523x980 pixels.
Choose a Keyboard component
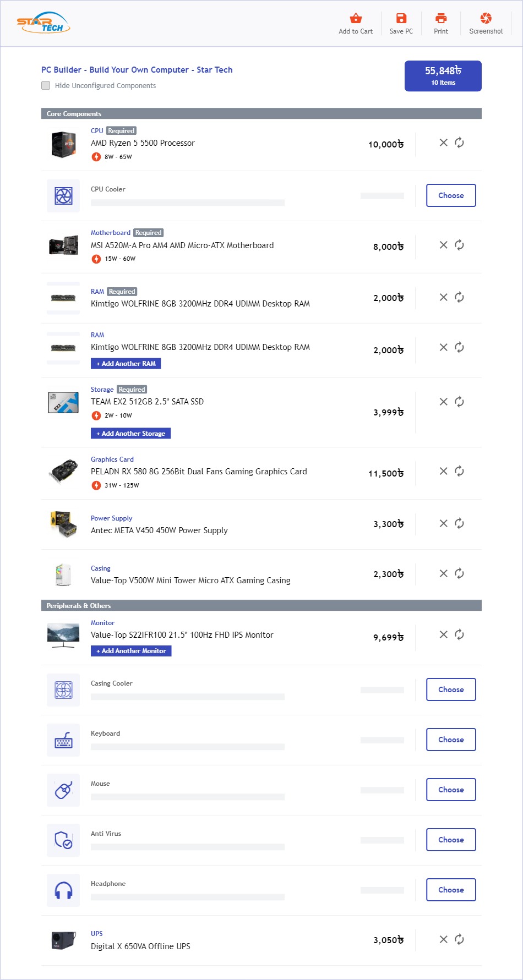click(x=451, y=740)
